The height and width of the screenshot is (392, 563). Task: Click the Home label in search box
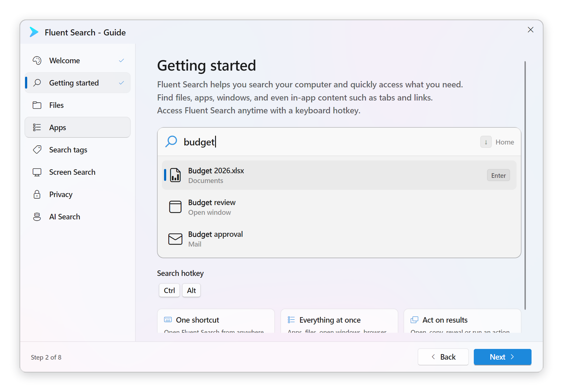(505, 142)
